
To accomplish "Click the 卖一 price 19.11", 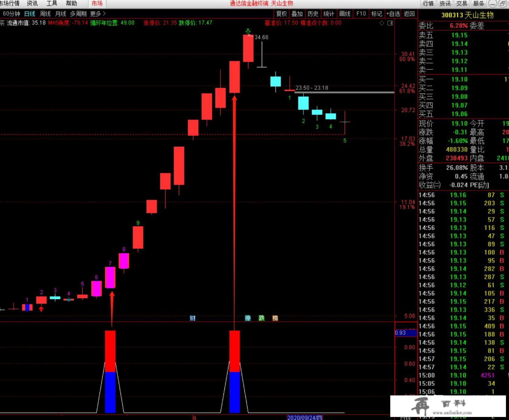I will [x=459, y=70].
